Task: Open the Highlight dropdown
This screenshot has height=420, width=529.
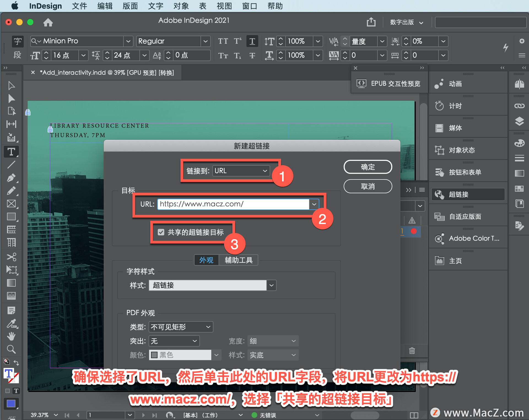Action: click(174, 341)
